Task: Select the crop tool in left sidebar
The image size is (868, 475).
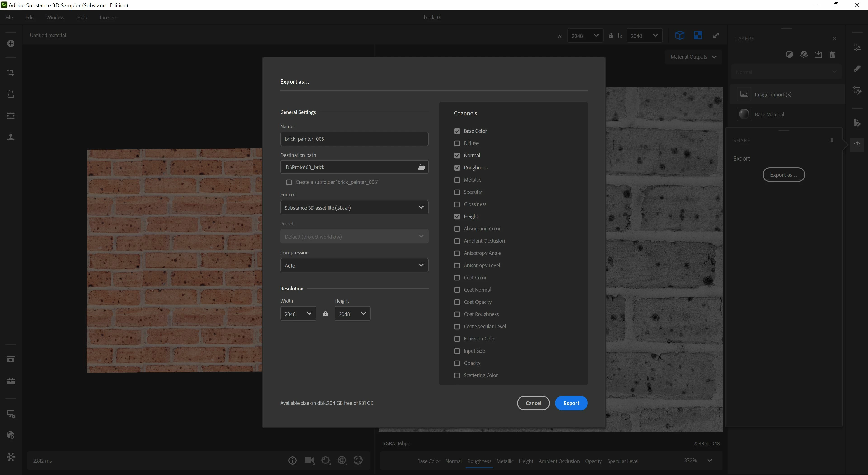Action: click(11, 72)
